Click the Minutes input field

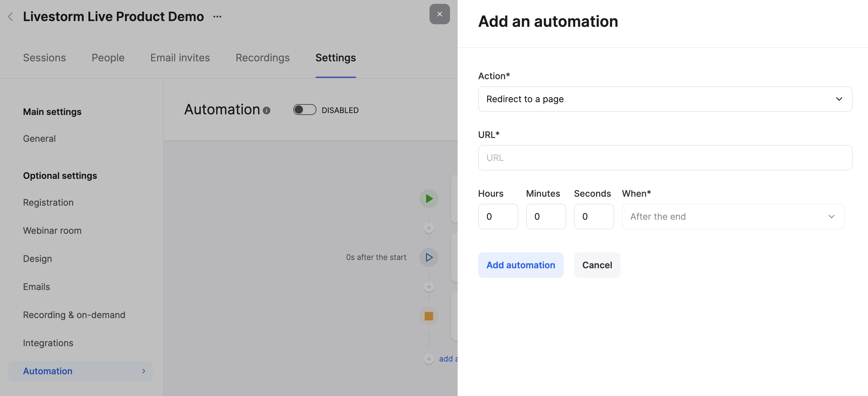tap(546, 217)
